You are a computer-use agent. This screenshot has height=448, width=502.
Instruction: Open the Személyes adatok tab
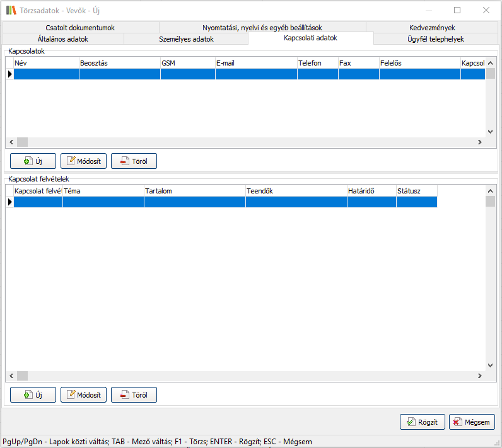coord(186,39)
